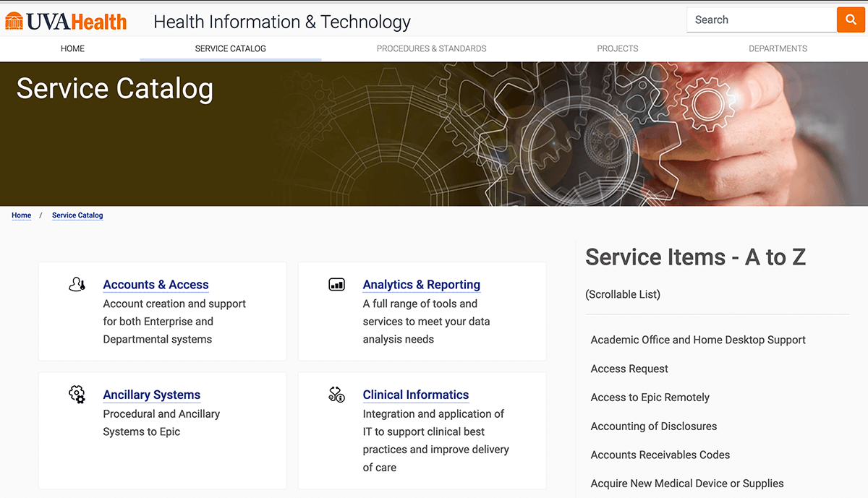Select Accounting of Disclosures service item
The width and height of the screenshot is (868, 498).
[653, 426]
